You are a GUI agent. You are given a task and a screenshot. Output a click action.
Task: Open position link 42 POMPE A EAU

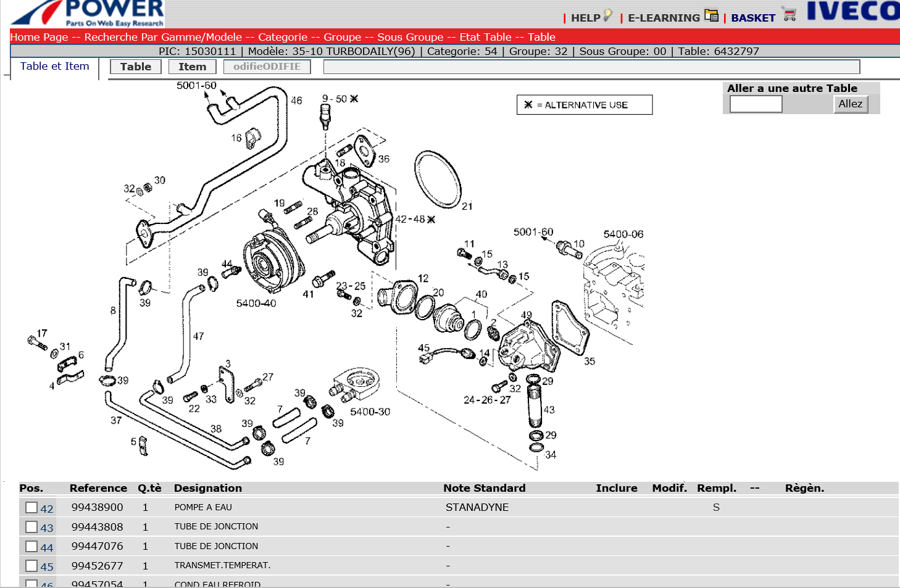[47, 508]
